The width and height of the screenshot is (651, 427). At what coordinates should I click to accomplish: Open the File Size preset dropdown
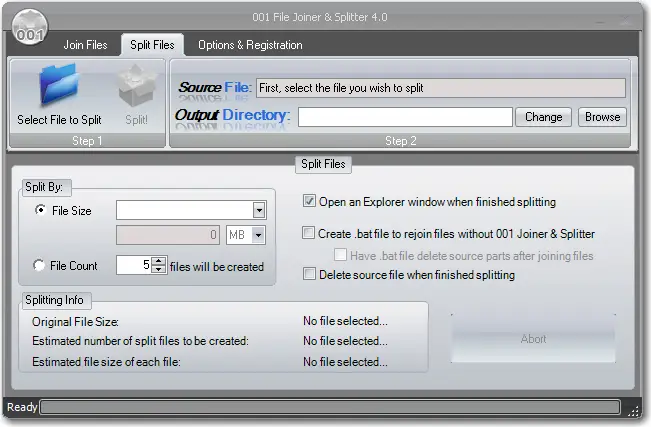pos(259,210)
